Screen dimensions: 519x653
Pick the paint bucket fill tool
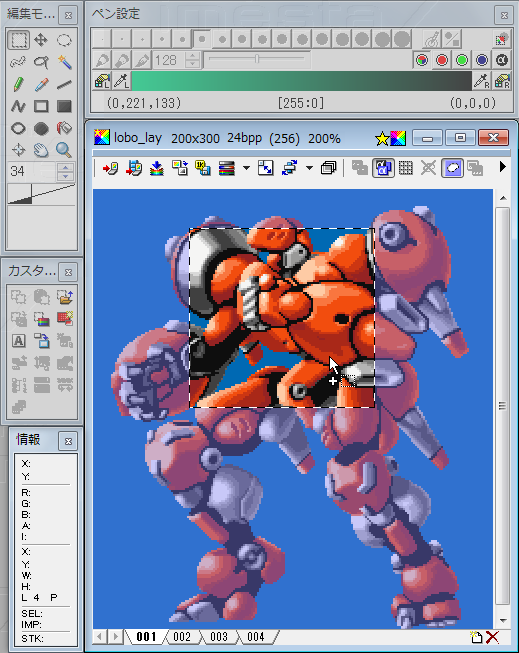pyautogui.click(x=64, y=128)
